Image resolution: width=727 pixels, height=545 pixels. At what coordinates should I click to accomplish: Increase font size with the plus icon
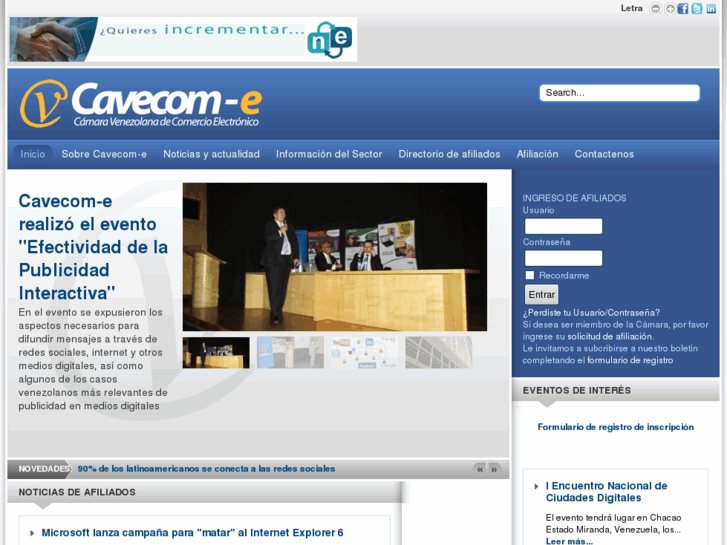coord(670,9)
